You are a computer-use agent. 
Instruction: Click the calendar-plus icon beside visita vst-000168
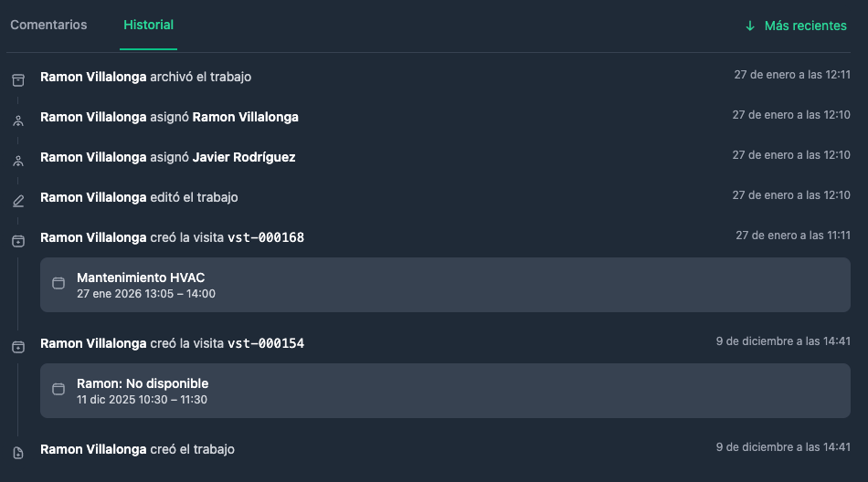(18, 241)
